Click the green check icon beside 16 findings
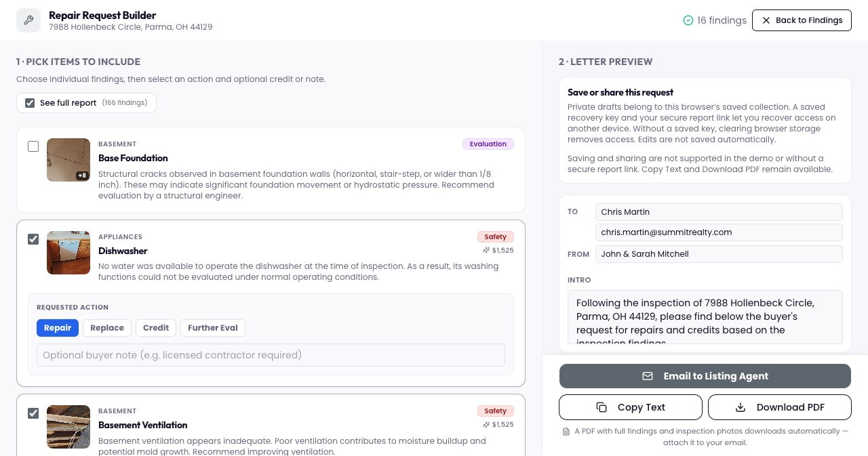 688,20
